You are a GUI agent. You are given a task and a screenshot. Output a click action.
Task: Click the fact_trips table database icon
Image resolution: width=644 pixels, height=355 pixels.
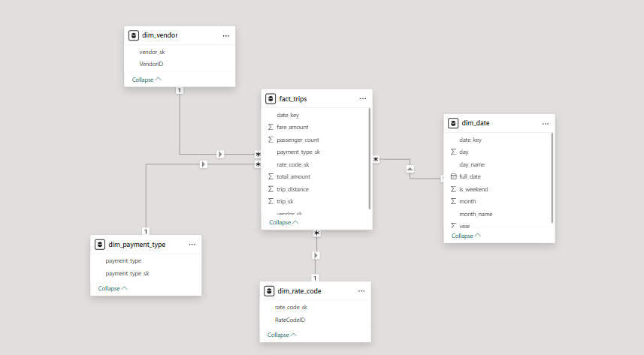271,98
